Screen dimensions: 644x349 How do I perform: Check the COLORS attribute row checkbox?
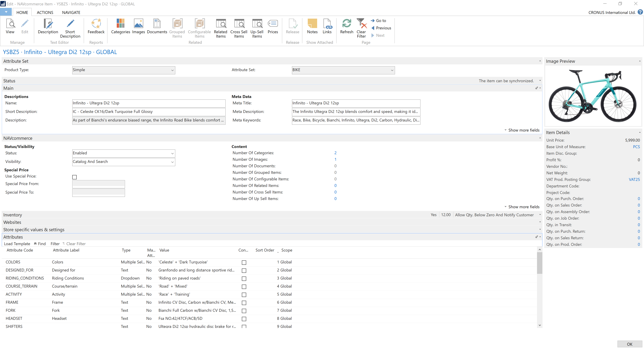[x=244, y=262]
